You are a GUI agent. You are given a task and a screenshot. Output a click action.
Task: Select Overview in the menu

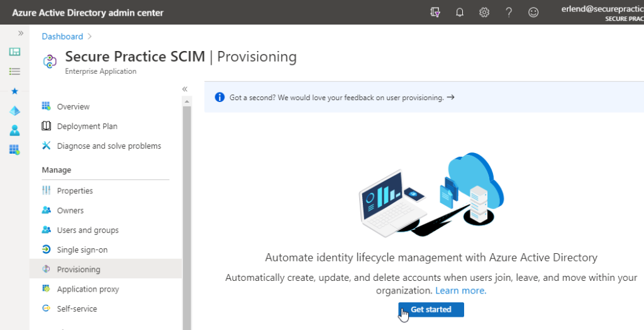click(x=73, y=106)
